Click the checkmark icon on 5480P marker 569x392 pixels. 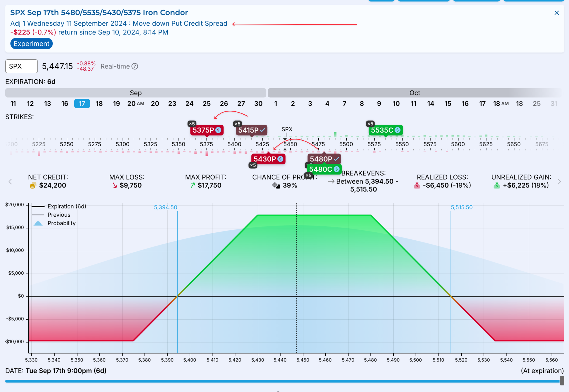[x=336, y=159]
